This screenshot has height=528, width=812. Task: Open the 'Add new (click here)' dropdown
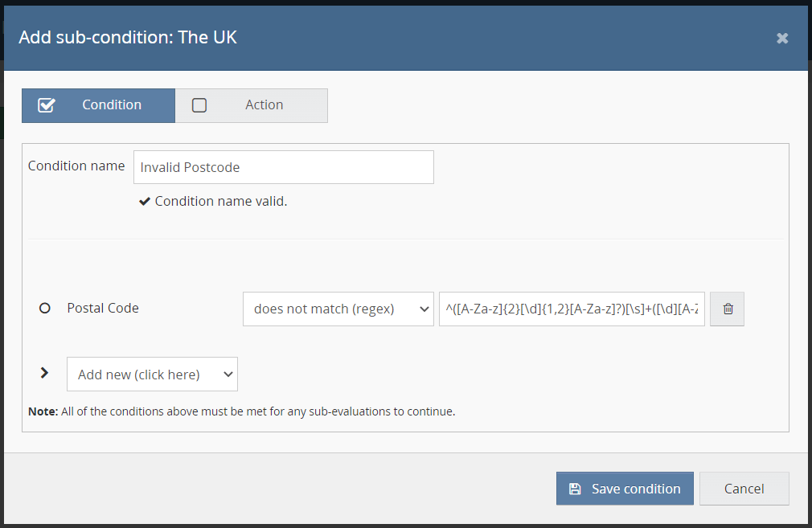pyautogui.click(x=152, y=374)
